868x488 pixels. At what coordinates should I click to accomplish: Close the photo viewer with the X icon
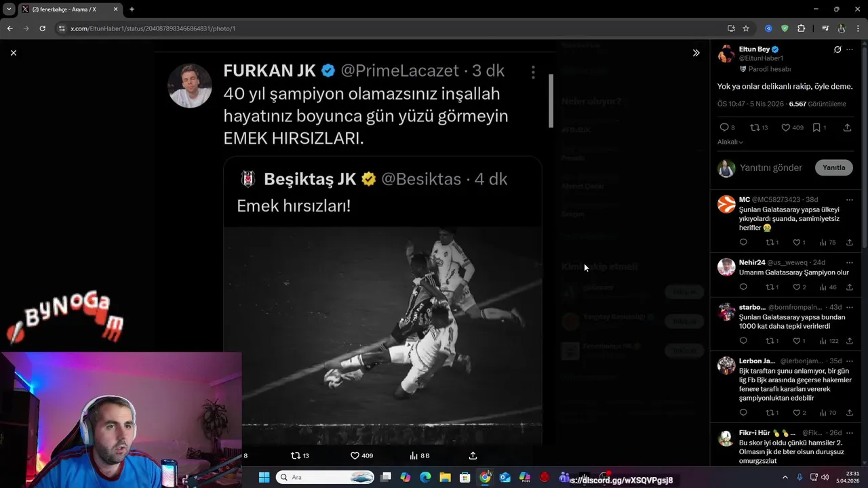[14, 53]
